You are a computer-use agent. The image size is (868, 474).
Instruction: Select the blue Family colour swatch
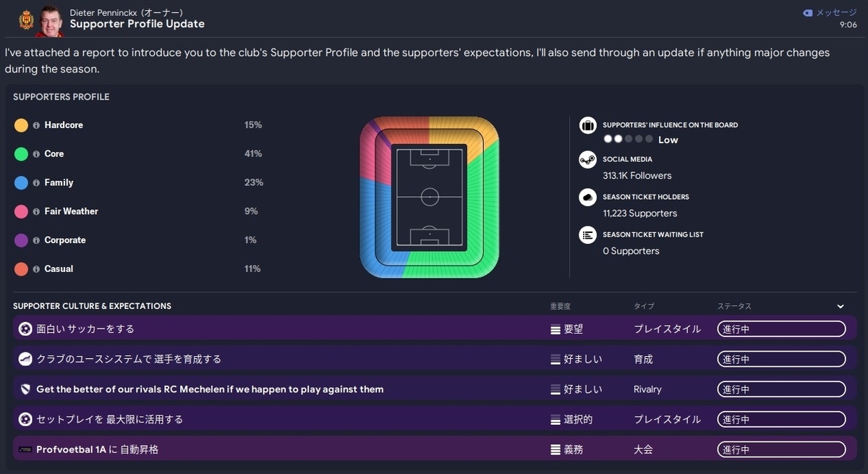[x=21, y=183]
